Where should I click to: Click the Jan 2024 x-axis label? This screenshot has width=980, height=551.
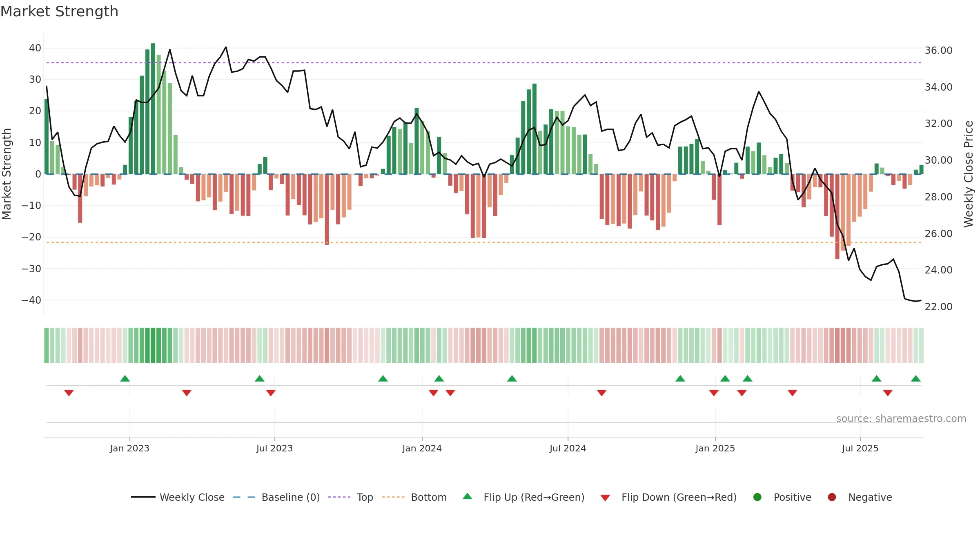(422, 449)
